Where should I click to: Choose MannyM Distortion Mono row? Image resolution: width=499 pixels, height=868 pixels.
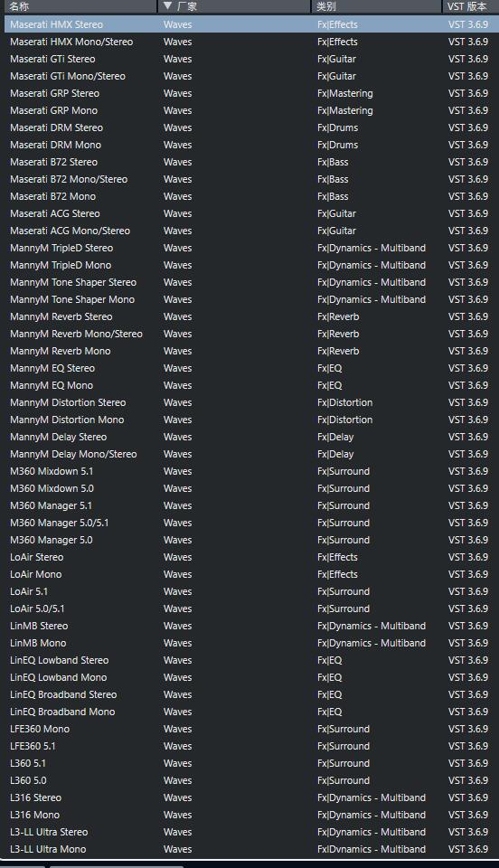point(251,419)
